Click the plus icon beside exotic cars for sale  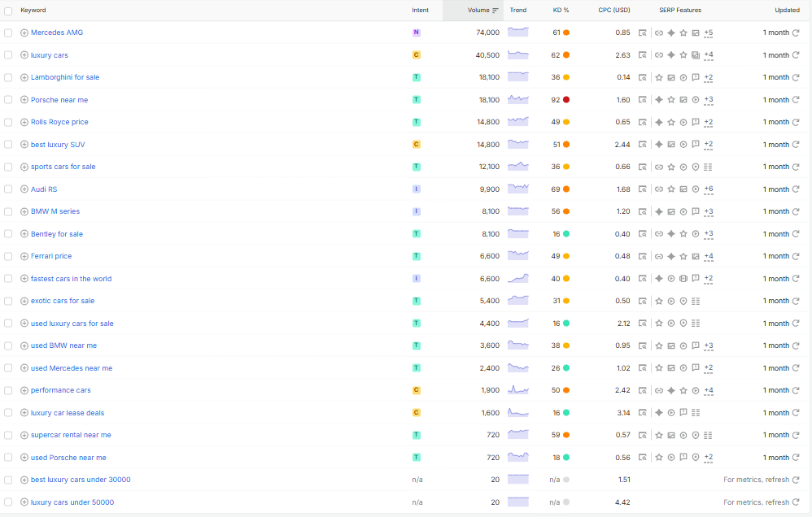[24, 301]
